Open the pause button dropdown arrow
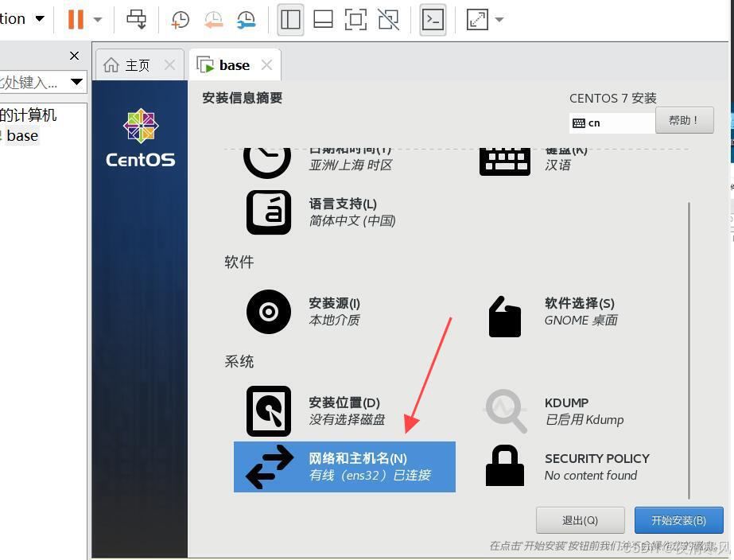 [97, 19]
